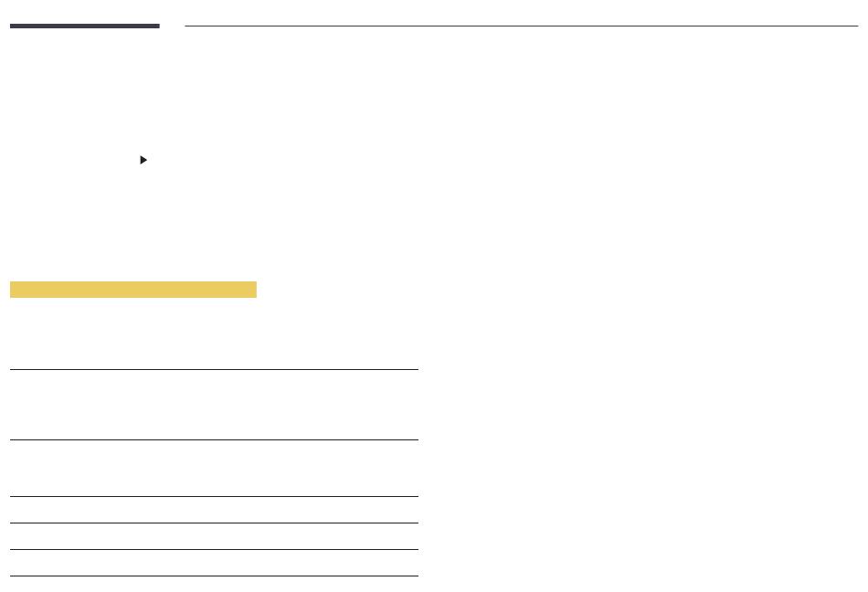
Task: Click the fifth table divider line
Action: click(x=214, y=549)
